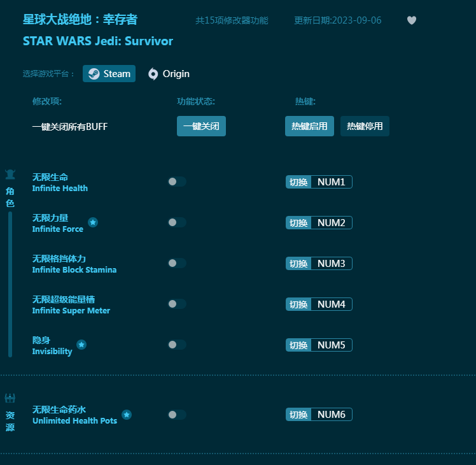Enable the Infinite Health toggle
476x465 pixels.
[177, 182]
